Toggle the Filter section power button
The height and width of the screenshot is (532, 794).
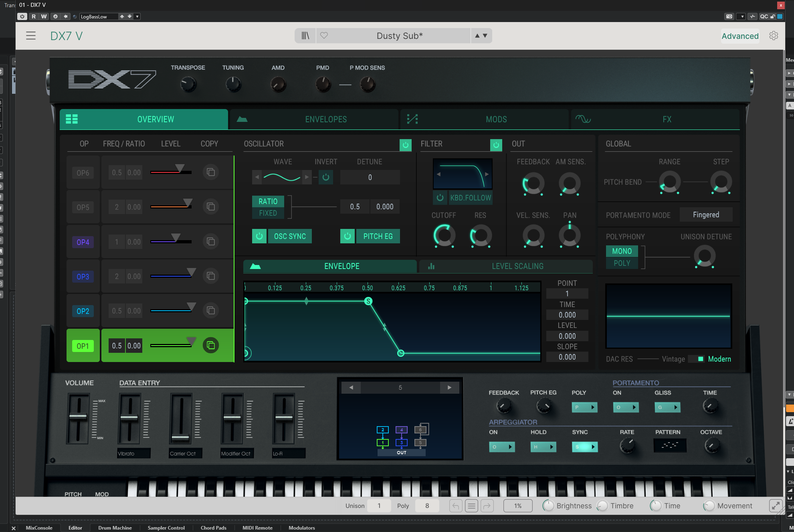496,145
